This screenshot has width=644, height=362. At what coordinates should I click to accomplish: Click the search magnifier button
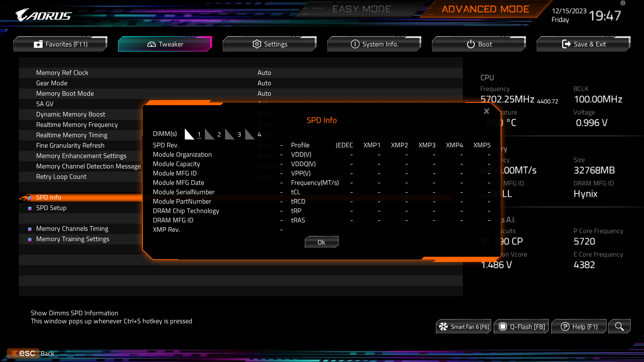point(620,326)
